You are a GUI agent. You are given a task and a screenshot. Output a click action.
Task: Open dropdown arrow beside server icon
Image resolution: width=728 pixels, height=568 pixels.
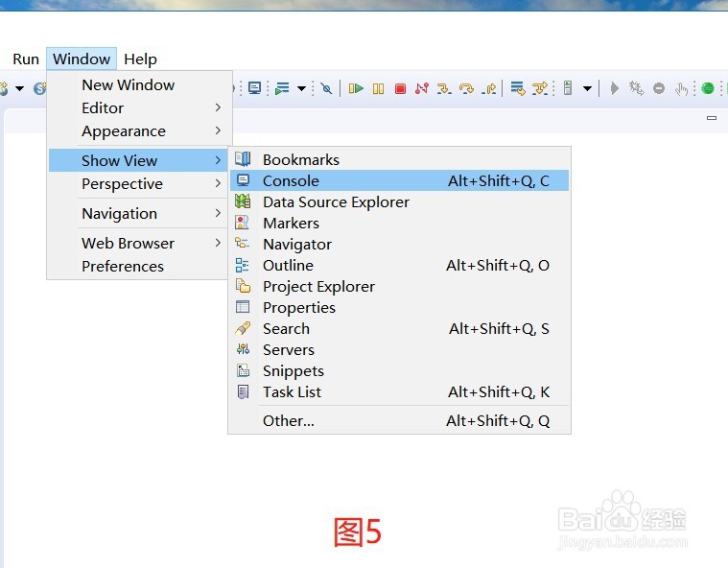click(x=587, y=88)
